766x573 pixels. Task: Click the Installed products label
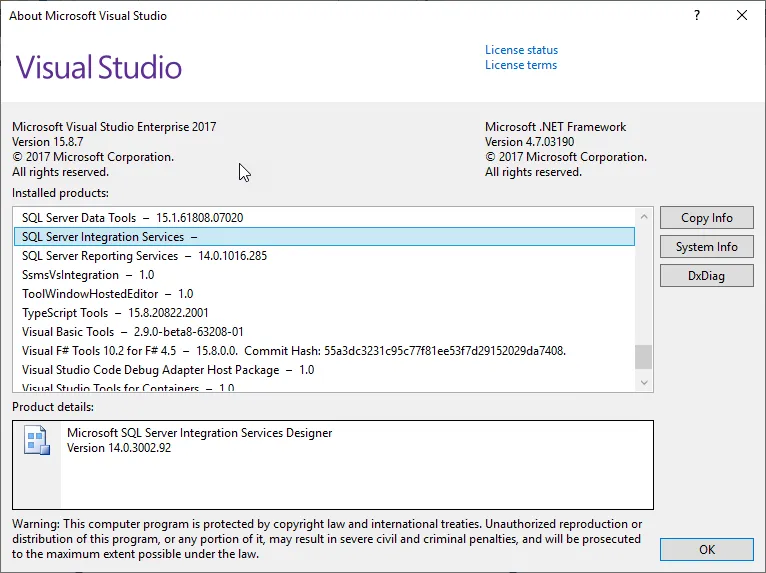click(x=61, y=193)
